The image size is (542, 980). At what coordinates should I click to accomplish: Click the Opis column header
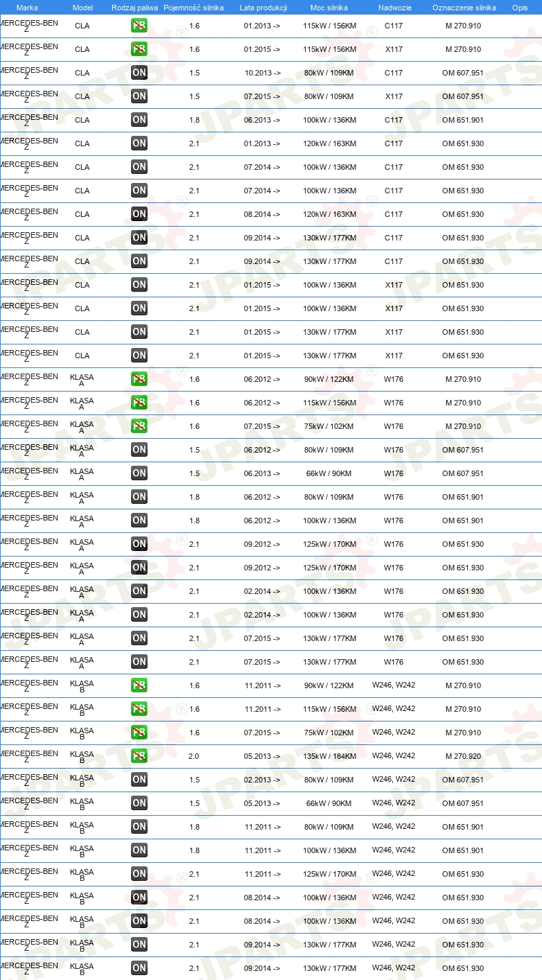[520, 8]
